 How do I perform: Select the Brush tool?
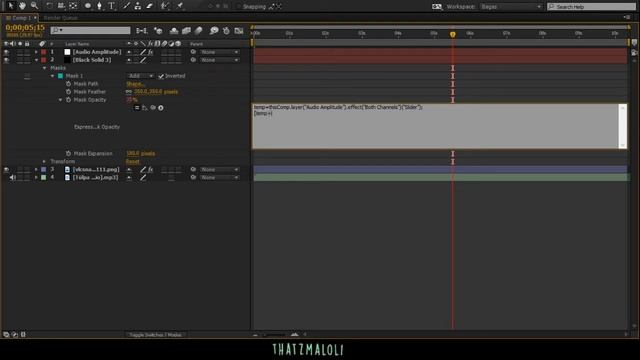(x=126, y=6)
